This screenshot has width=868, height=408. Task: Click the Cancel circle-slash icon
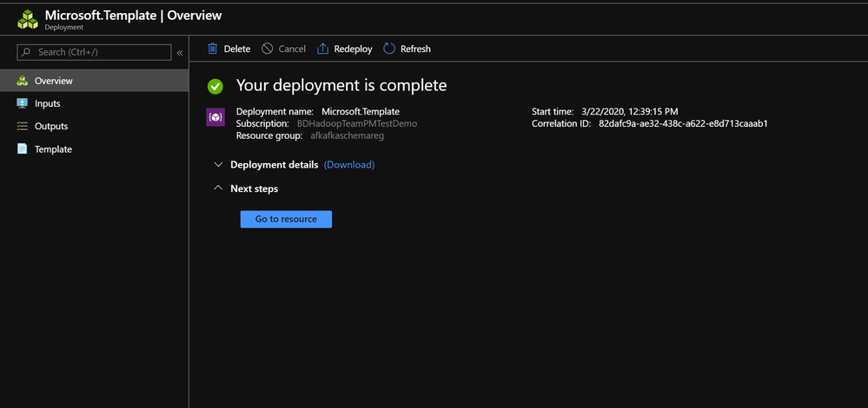[x=268, y=49]
